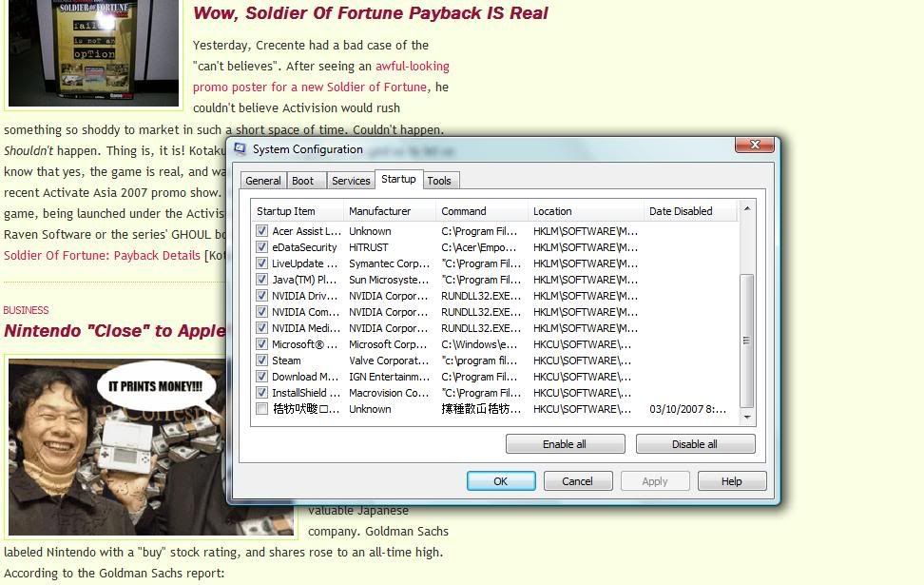Select the IGN Entertainm... manufacturer cell
The height and width of the screenshot is (585, 924).
tap(389, 377)
